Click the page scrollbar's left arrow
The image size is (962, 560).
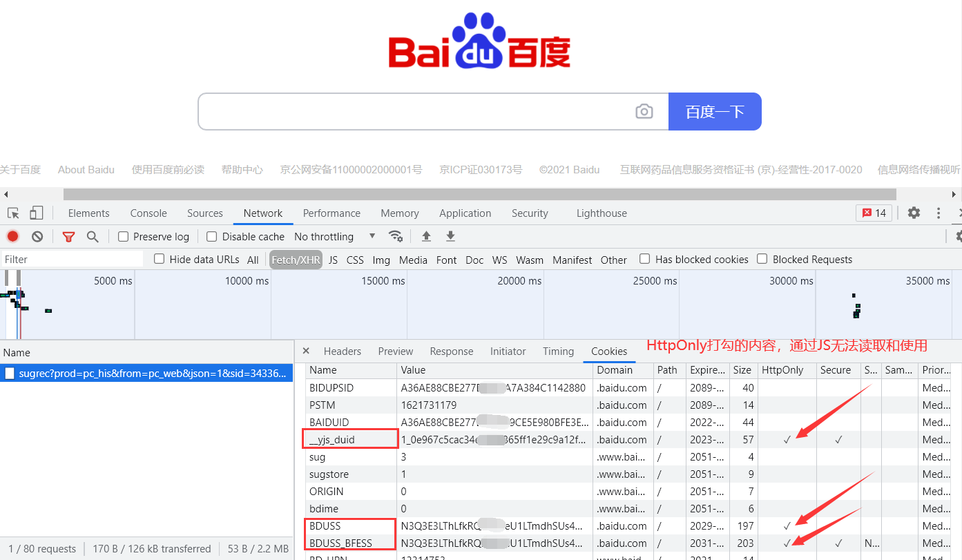pyautogui.click(x=6, y=194)
